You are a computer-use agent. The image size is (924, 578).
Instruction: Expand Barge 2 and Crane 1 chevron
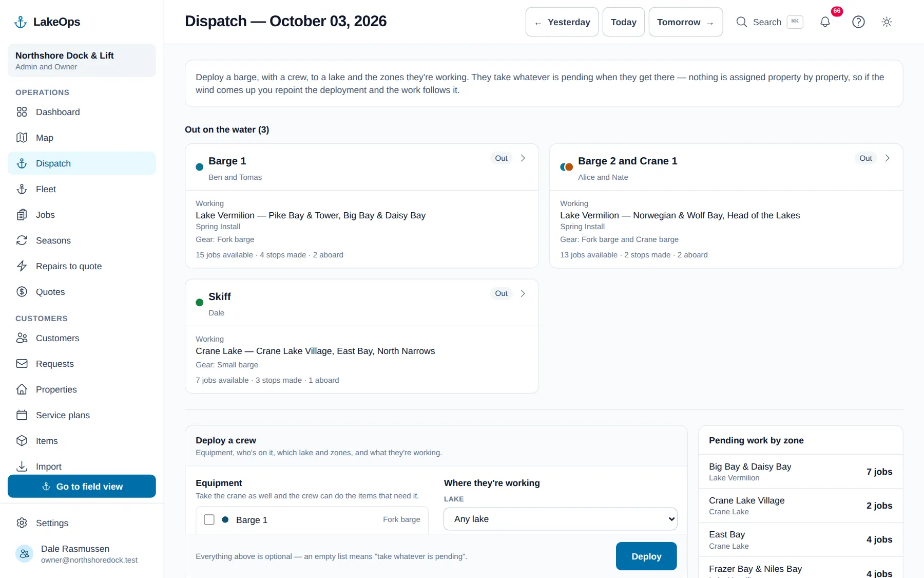coord(887,158)
